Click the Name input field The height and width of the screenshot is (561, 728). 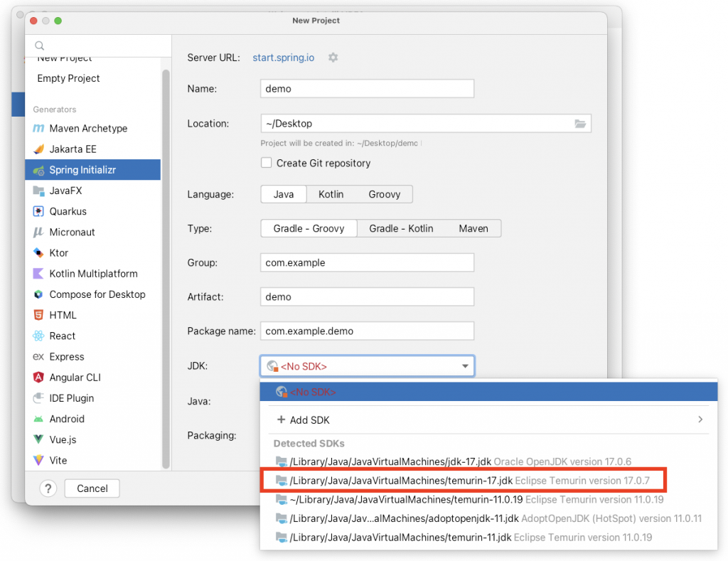(x=367, y=89)
